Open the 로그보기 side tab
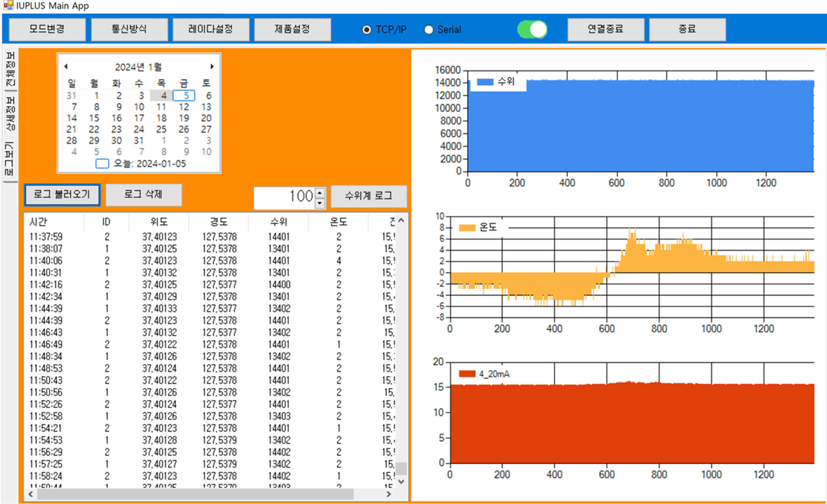The image size is (827, 504). pyautogui.click(x=10, y=159)
